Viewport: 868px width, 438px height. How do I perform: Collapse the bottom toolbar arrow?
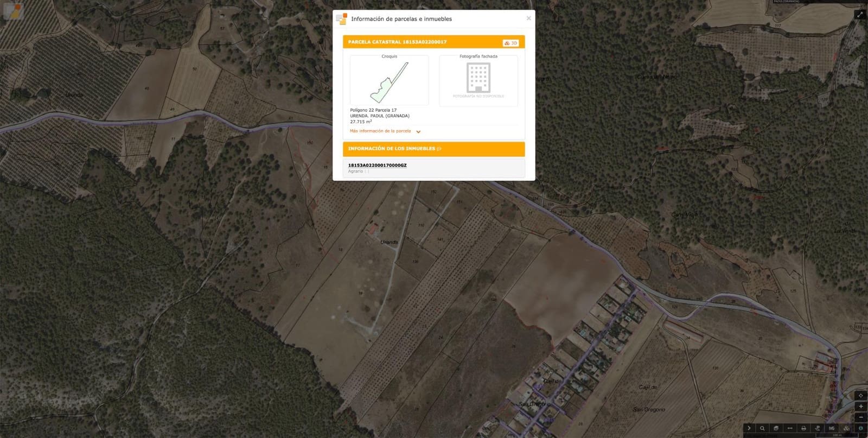point(749,428)
